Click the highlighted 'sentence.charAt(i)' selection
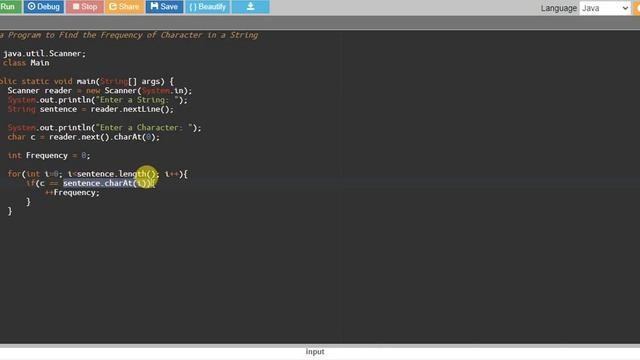This screenshot has width=640, height=360. click(108, 183)
